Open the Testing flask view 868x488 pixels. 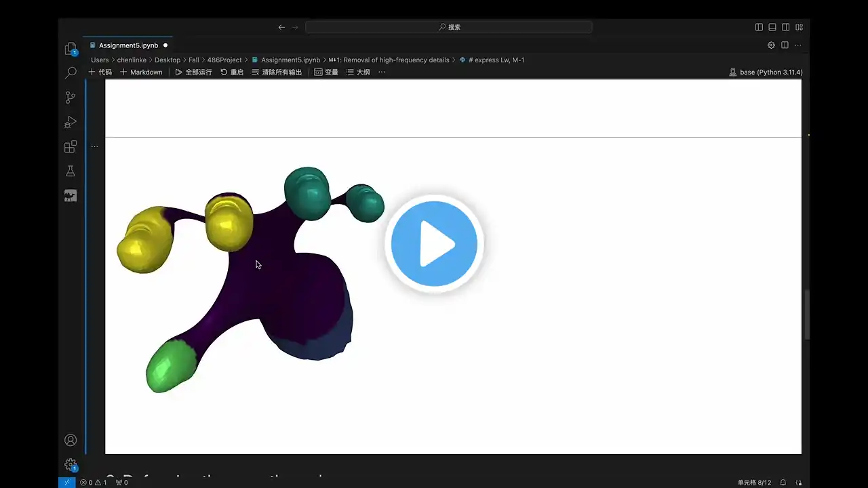71,171
